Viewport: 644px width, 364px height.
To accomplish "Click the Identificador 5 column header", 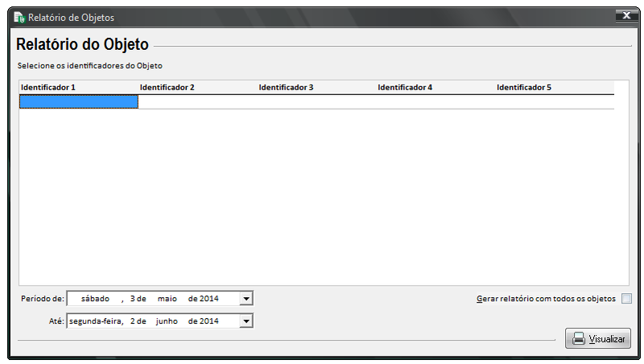I will (x=524, y=87).
